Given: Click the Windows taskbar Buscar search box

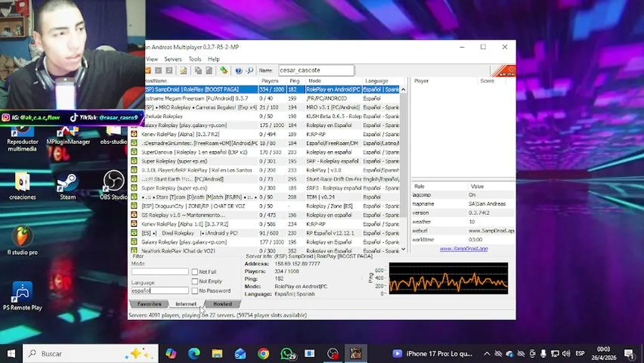Looking at the screenshot, I should (91, 353).
